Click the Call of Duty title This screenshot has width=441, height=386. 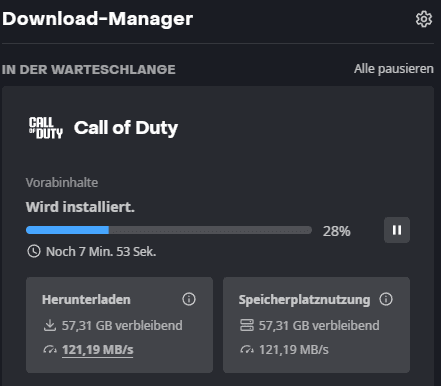tap(126, 128)
